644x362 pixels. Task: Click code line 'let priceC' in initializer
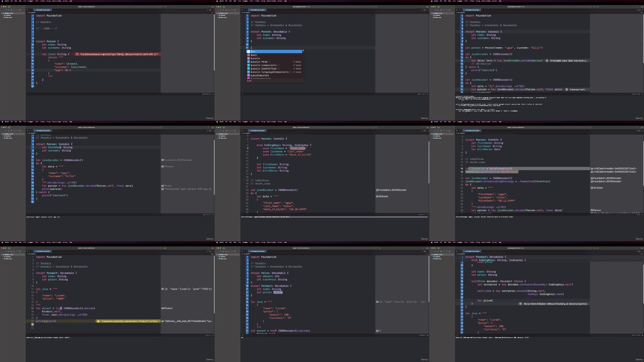tap(485, 300)
